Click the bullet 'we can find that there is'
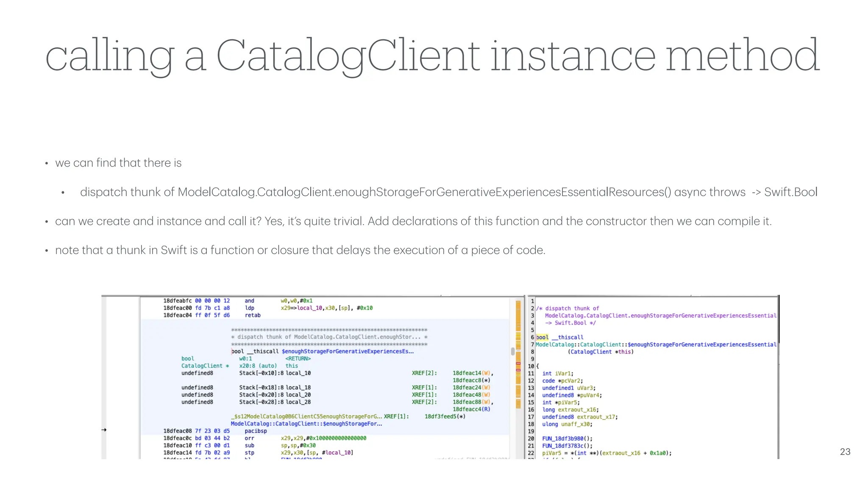 pyautogui.click(x=118, y=163)
